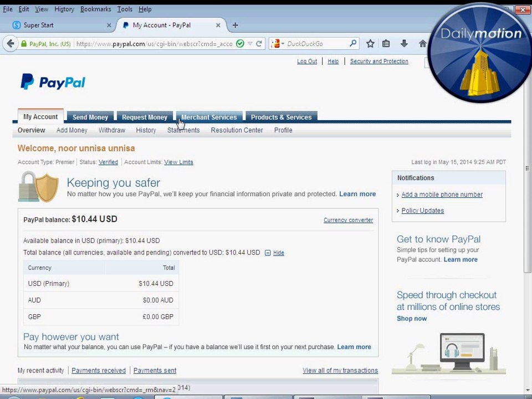This screenshot has height=399, width=532.
Task: Click the £0.00 GBP total cell
Action: point(158,317)
